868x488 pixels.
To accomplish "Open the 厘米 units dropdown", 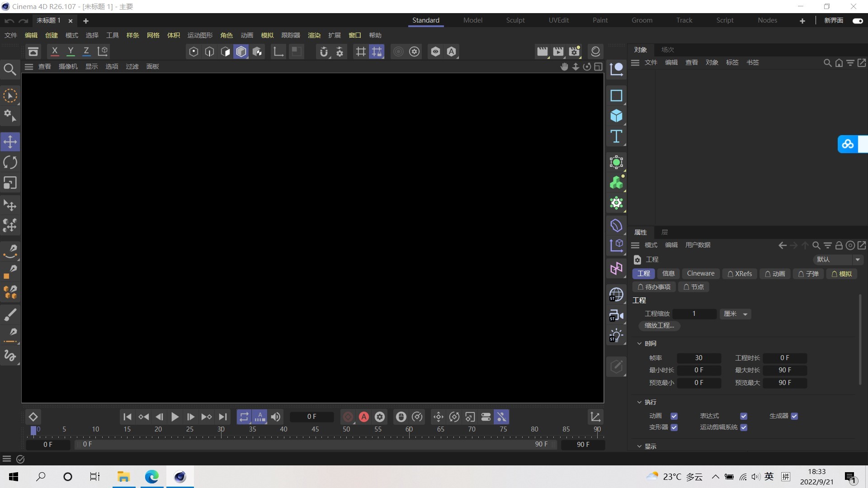I will (x=735, y=314).
